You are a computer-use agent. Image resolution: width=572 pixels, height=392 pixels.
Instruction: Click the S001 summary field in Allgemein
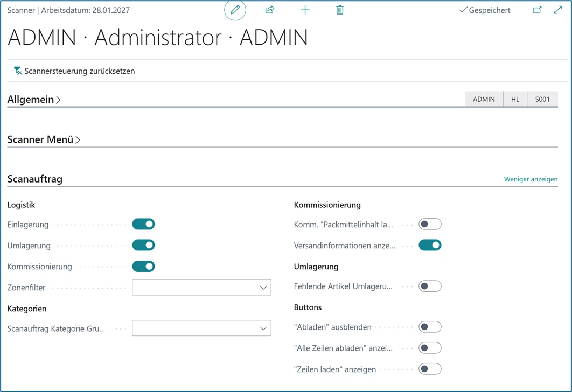542,99
